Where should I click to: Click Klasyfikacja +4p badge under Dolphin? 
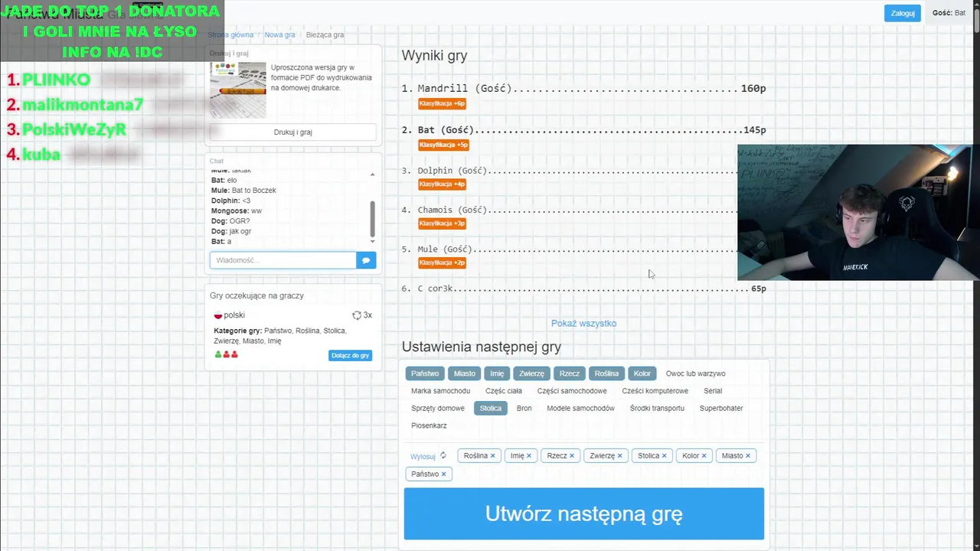coord(442,184)
